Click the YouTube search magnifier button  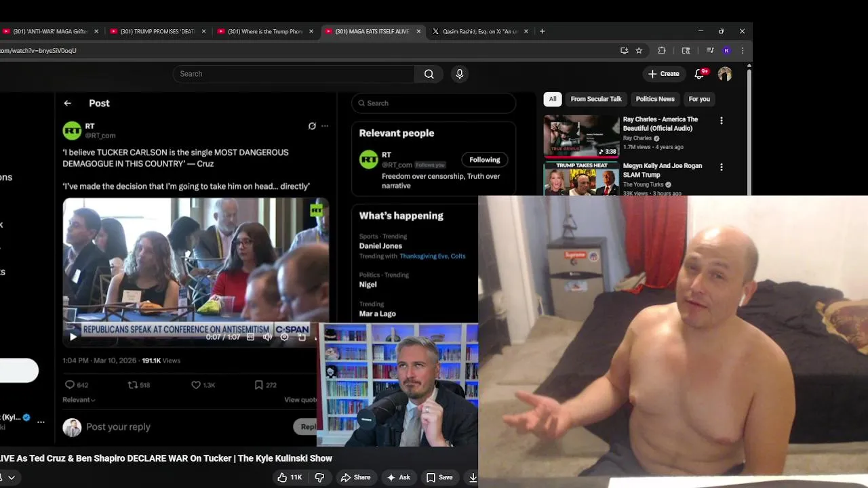tap(429, 74)
